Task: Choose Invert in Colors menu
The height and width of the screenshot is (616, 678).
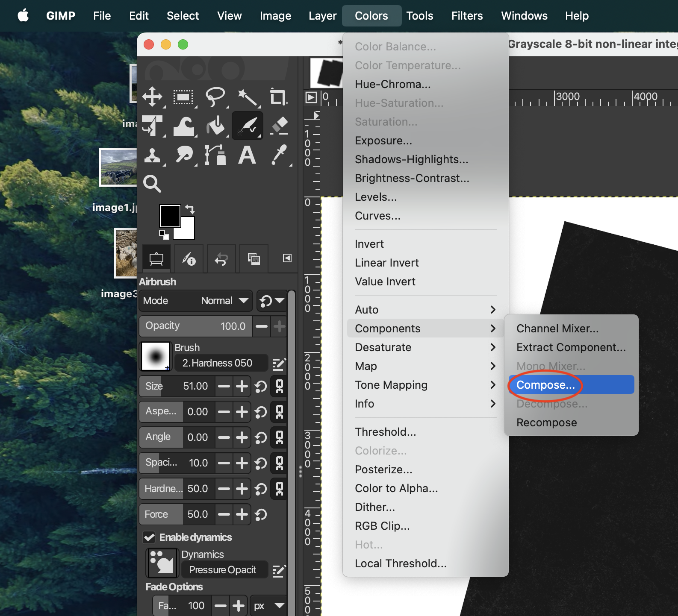Action: coord(425,244)
